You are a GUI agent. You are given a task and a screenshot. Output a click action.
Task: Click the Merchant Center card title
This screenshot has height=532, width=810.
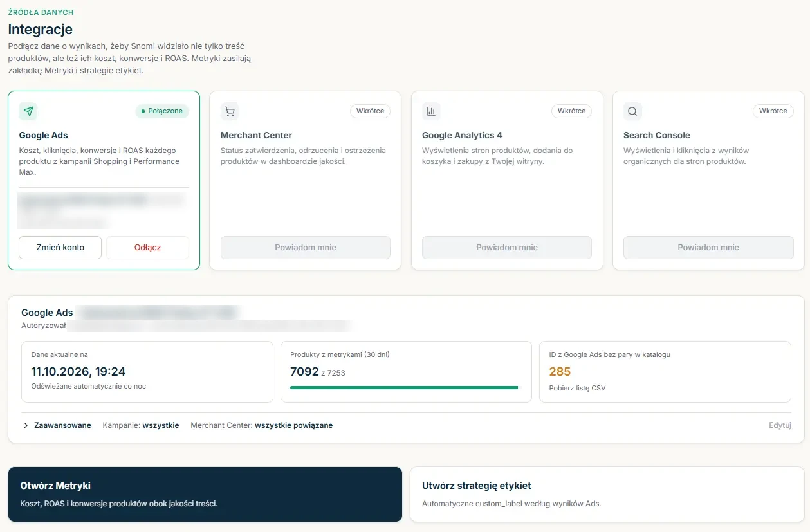point(256,135)
